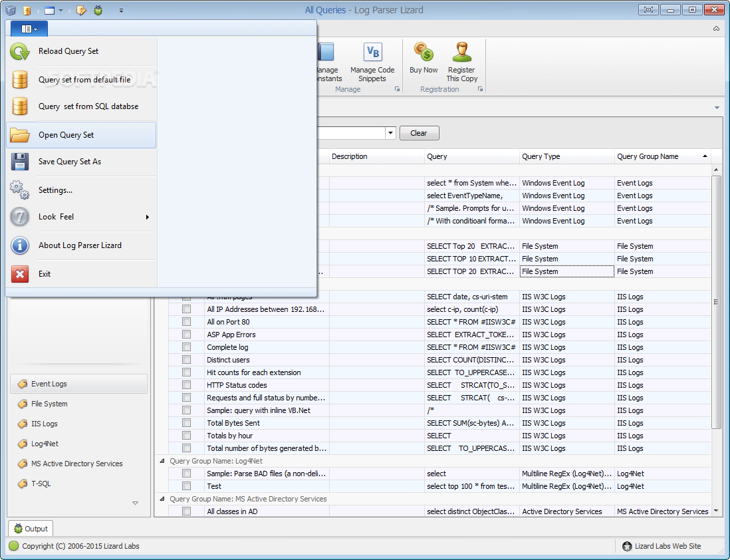
Task: Select File System tag icon in sidebar
Action: tap(23, 404)
